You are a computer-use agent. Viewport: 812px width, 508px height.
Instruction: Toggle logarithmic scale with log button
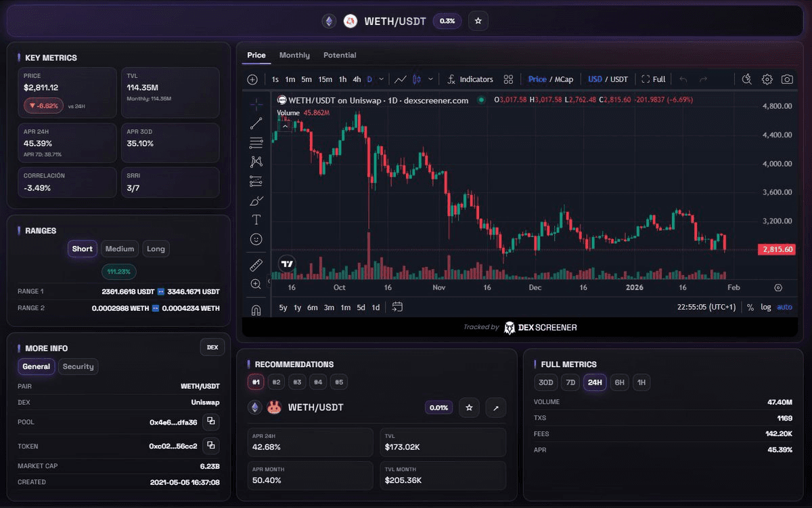[x=765, y=308]
